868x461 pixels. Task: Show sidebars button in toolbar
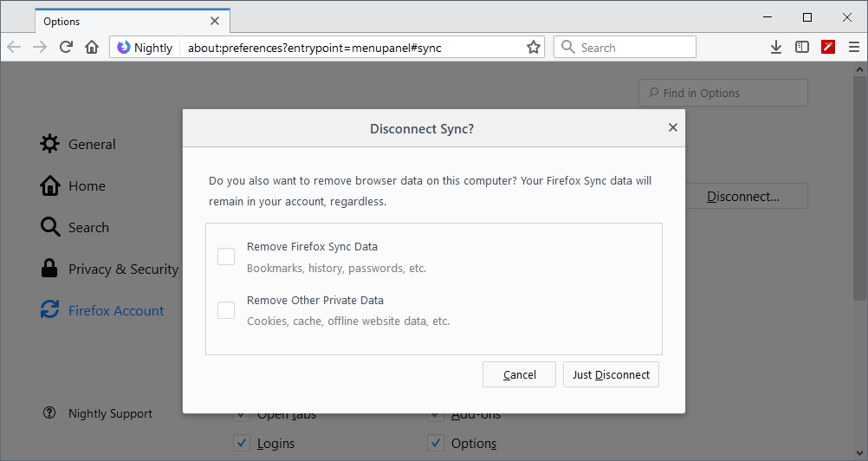coord(802,47)
